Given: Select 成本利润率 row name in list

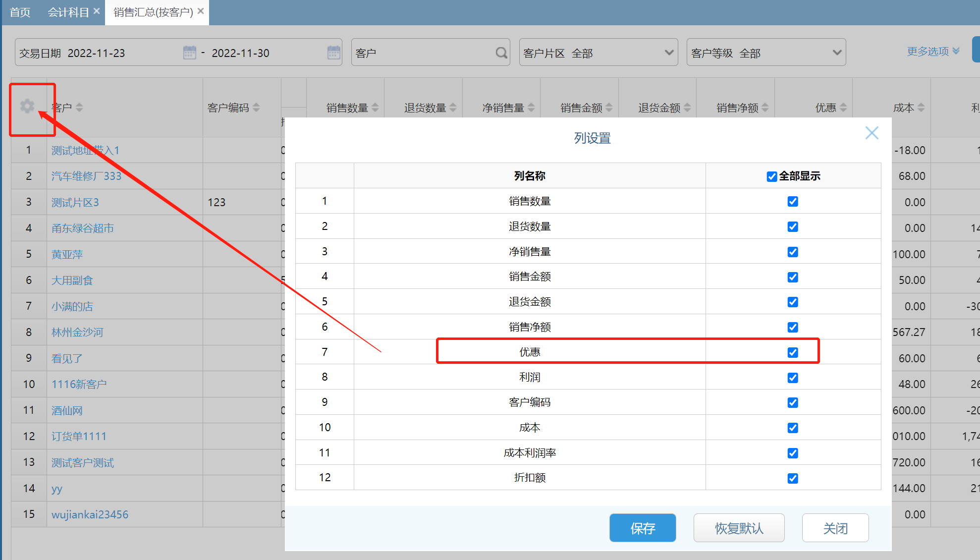Looking at the screenshot, I should point(530,452).
